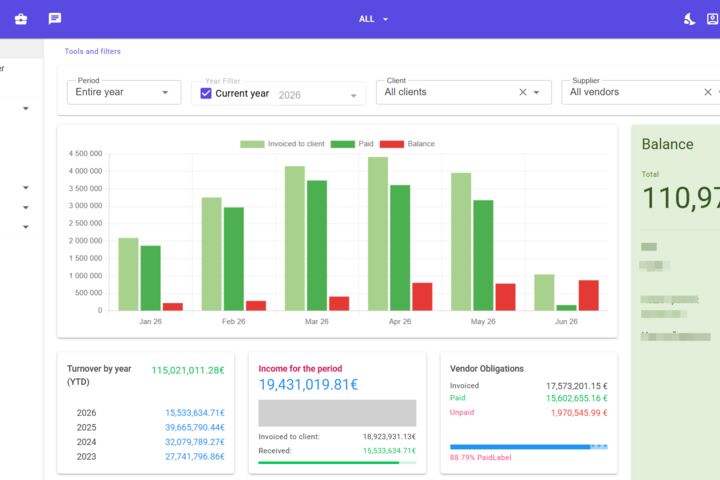Viewport: 720px width, 480px height.
Task: Click the May 26 Invoiced bar
Action: click(461, 242)
